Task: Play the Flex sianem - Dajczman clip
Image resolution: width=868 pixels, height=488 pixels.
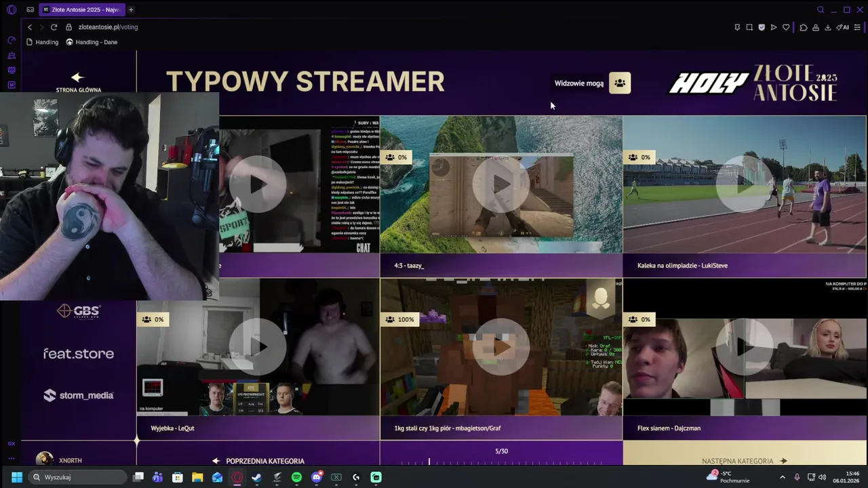Action: pyautogui.click(x=745, y=346)
